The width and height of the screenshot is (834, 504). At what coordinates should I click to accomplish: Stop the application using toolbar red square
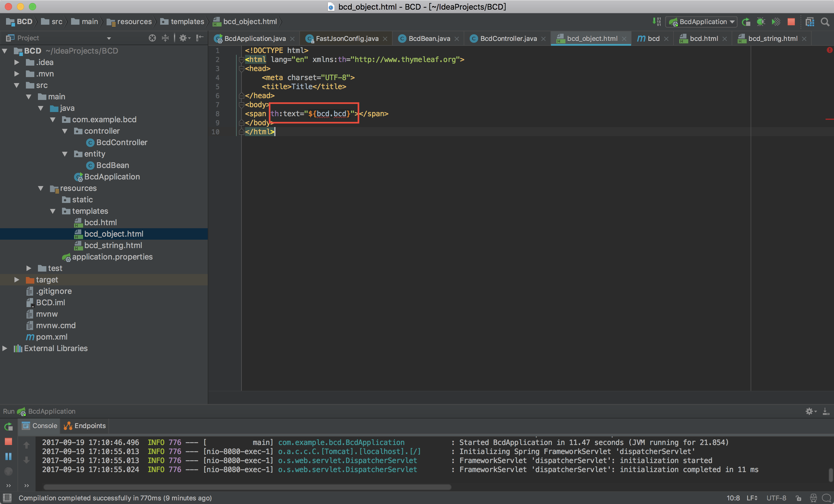click(x=791, y=22)
